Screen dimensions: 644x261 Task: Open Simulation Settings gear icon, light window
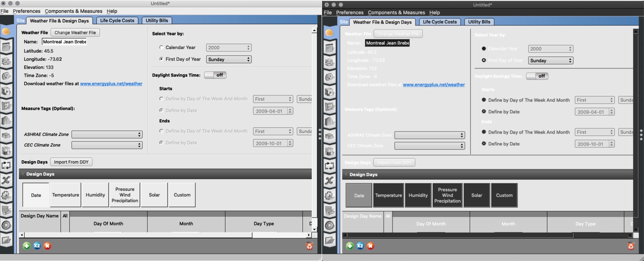tap(6, 195)
